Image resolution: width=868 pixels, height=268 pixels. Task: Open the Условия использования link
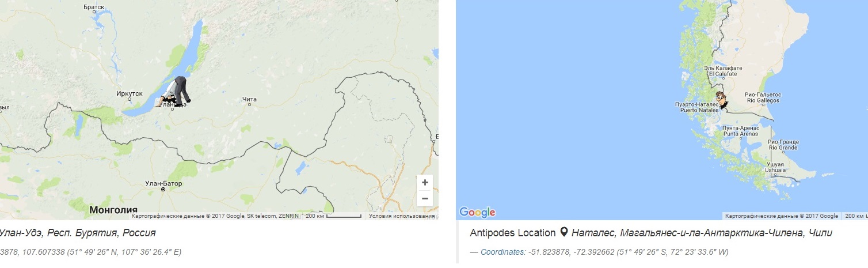pos(401,216)
